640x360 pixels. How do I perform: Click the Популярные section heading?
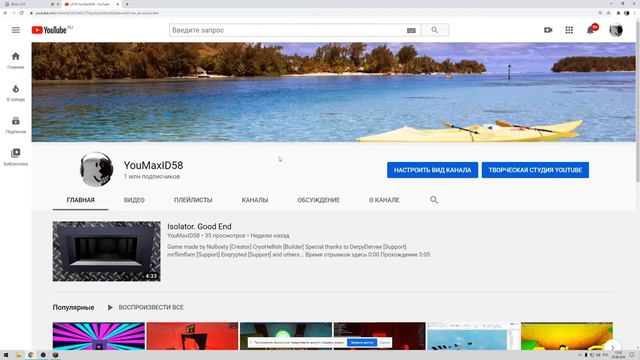point(73,307)
